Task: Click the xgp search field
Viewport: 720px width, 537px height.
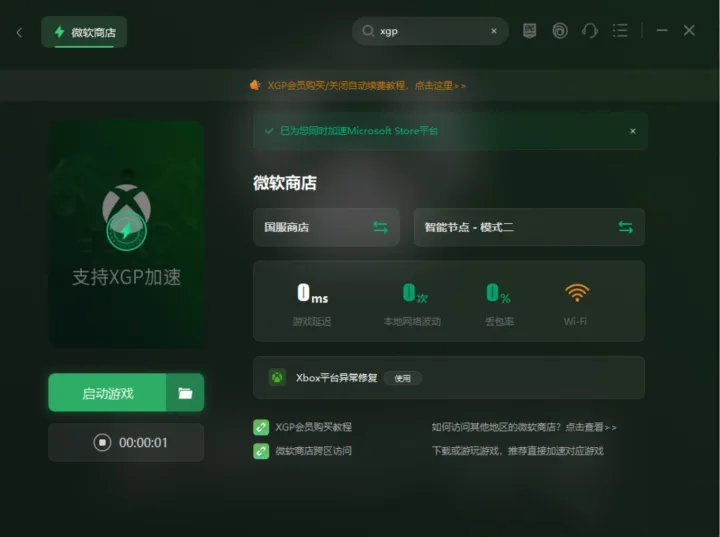Action: click(x=430, y=31)
